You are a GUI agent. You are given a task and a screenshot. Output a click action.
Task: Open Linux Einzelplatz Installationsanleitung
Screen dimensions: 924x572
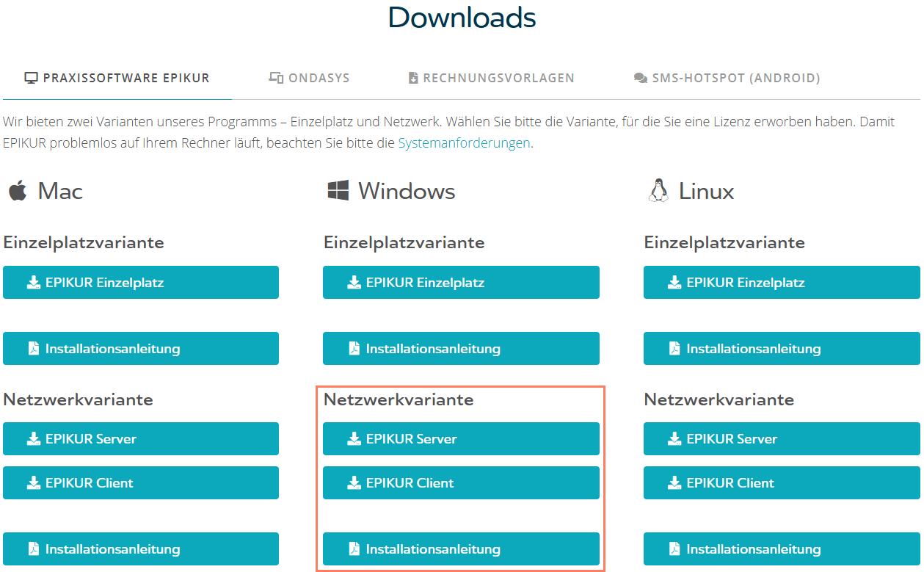point(782,349)
